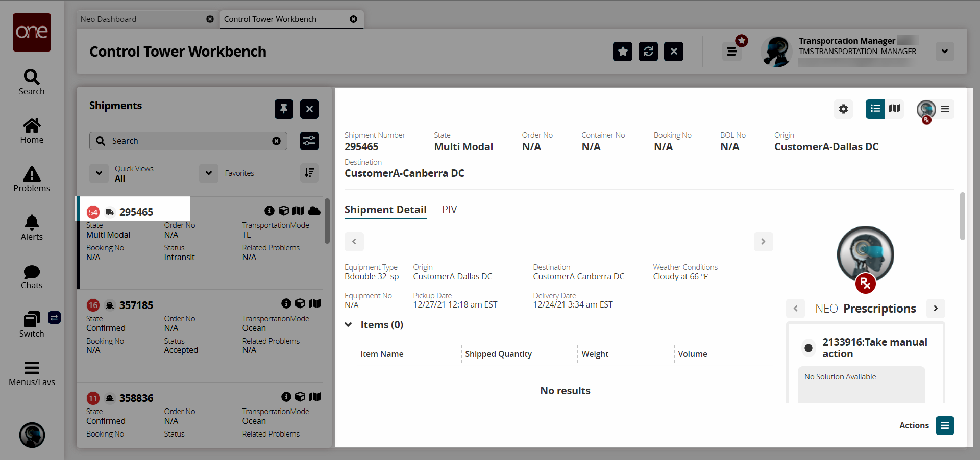Switch to the PIV tab
The height and width of the screenshot is (460, 980).
point(449,210)
